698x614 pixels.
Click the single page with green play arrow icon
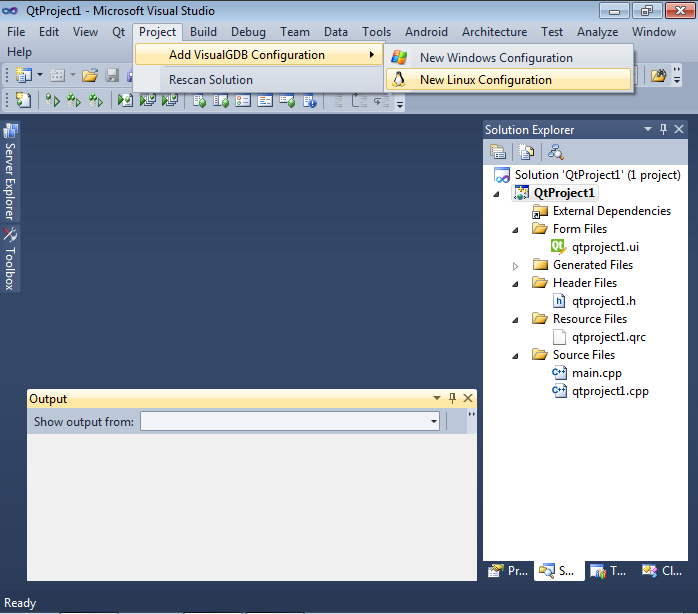(125, 100)
